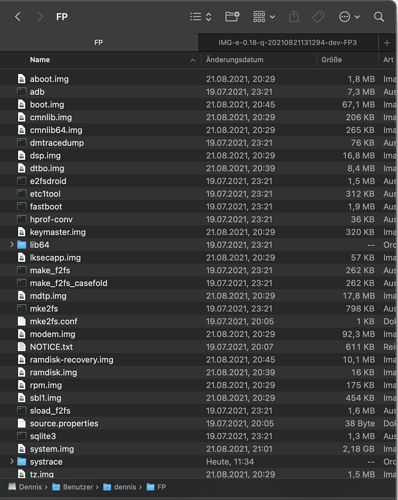398x500 pixels.
Task: Sort by the Änderungsdatum column header
Action: click(x=235, y=60)
